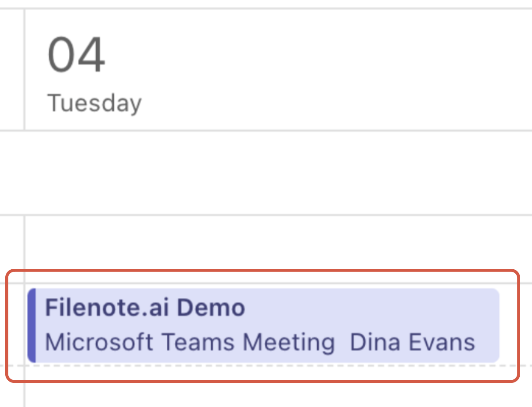Click the purple accent bar on event
Image resolution: width=532 pixels, height=407 pixels.
click(31, 325)
